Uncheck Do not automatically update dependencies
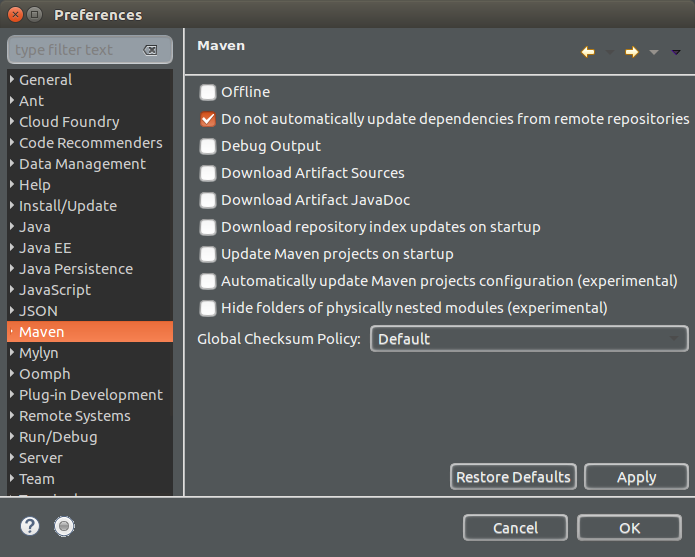The height and width of the screenshot is (557, 695). tap(208, 119)
